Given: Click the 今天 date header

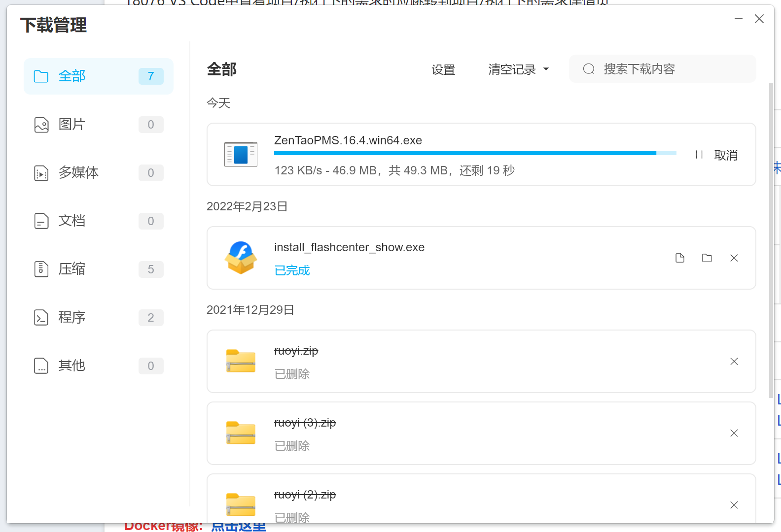Looking at the screenshot, I should tap(218, 103).
